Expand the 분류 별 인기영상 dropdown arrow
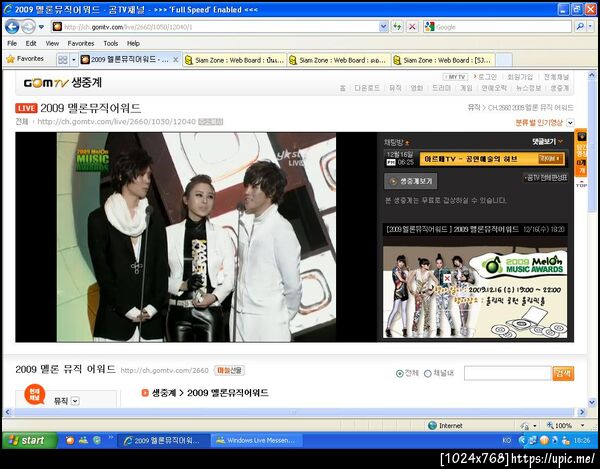 (570, 123)
